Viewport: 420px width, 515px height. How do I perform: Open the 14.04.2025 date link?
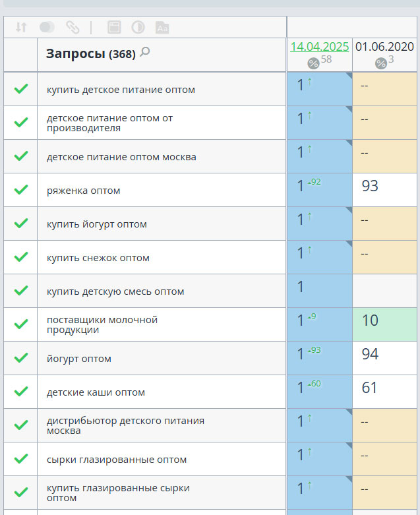pyautogui.click(x=320, y=46)
